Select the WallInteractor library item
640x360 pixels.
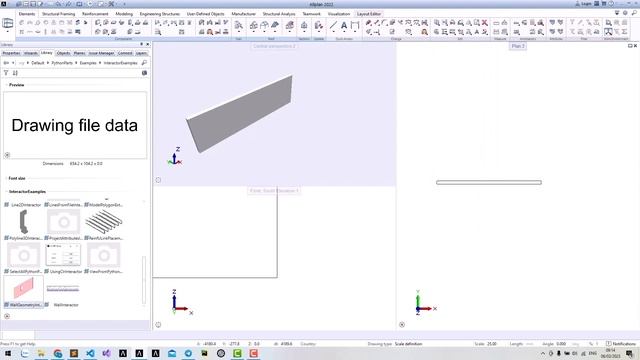[62, 292]
